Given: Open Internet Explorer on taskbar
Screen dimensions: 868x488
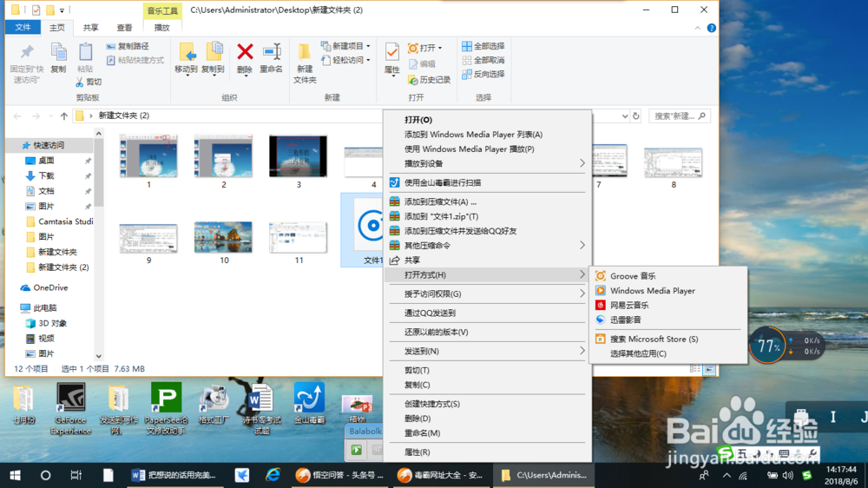Looking at the screenshot, I should point(273,475).
